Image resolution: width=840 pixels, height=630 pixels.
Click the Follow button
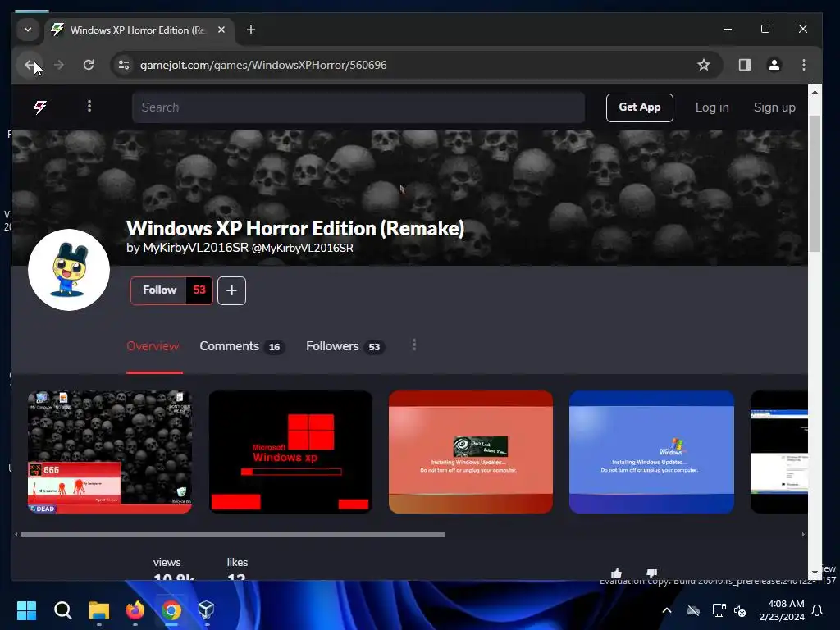[x=160, y=290]
